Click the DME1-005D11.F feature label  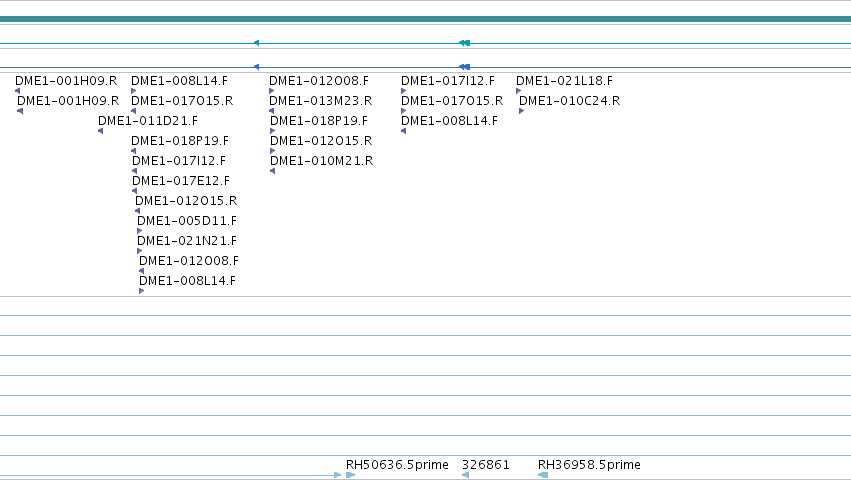coord(187,220)
